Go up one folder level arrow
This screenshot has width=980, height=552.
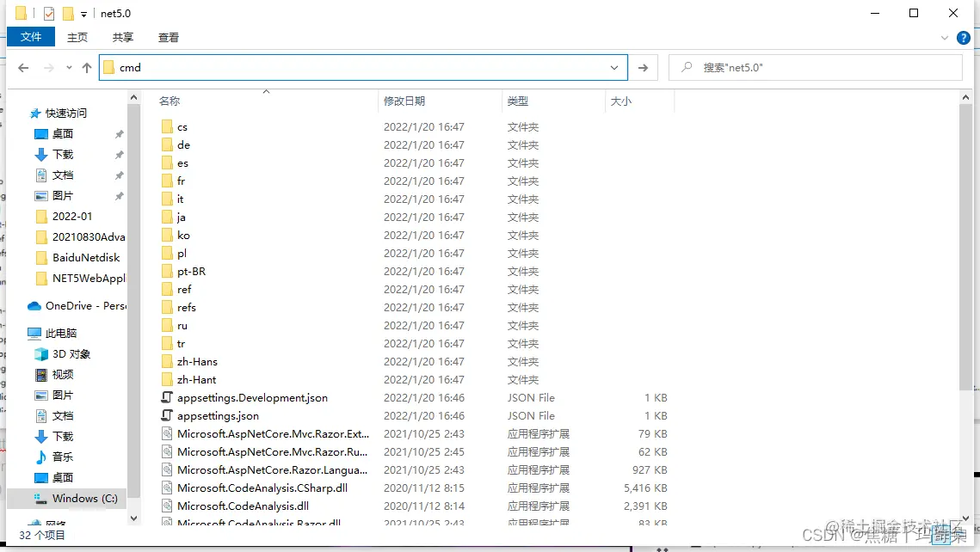point(87,67)
